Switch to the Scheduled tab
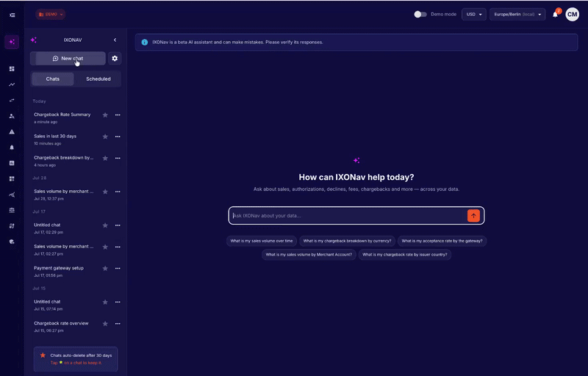 coord(98,79)
